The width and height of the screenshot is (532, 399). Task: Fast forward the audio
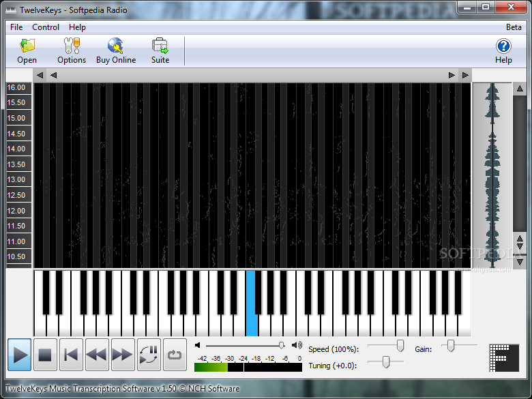tap(123, 355)
